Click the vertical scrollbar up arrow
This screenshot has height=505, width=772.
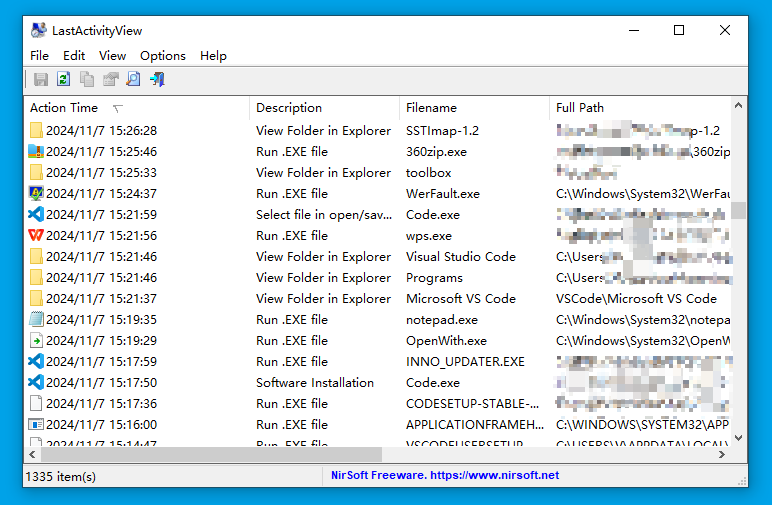(x=739, y=105)
